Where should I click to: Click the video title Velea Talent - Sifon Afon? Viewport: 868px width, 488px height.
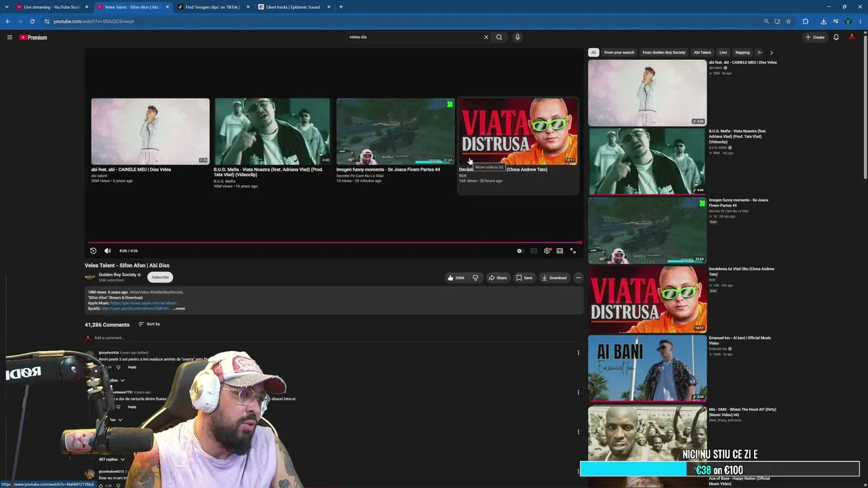point(127,266)
